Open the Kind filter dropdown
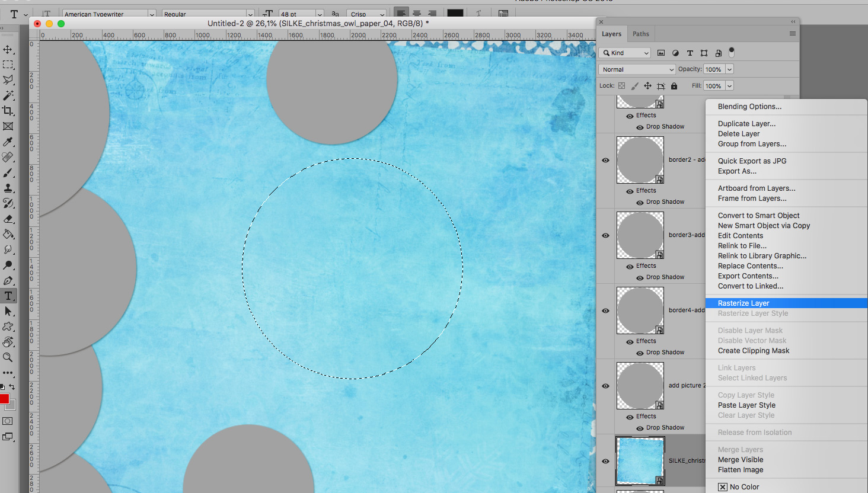Image resolution: width=868 pixels, height=493 pixels. click(x=625, y=53)
